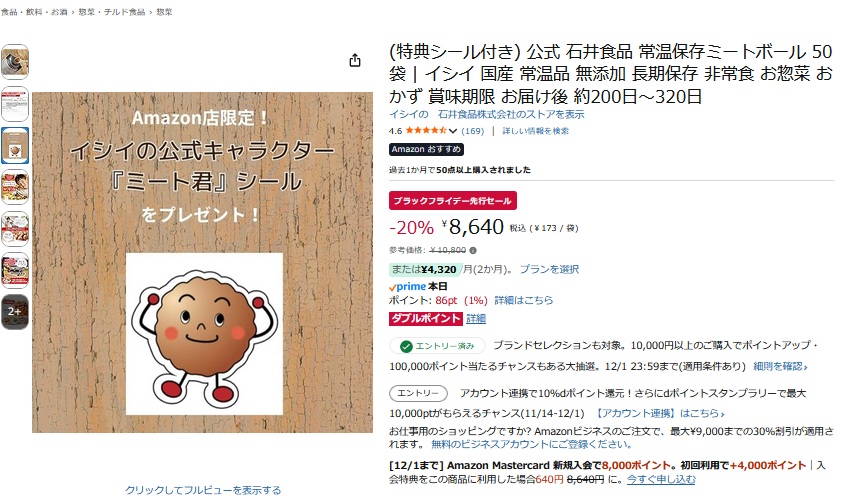Click クリックしてフルビューを表示する under image

203,490
